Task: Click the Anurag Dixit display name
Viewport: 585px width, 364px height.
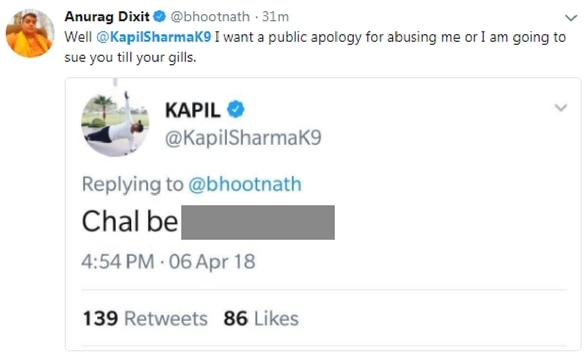Action: [x=107, y=16]
